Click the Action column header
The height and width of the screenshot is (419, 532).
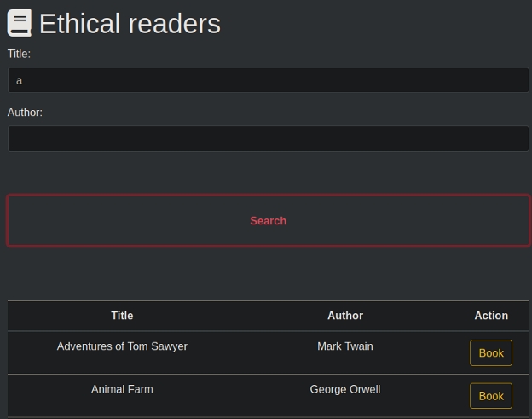click(491, 316)
